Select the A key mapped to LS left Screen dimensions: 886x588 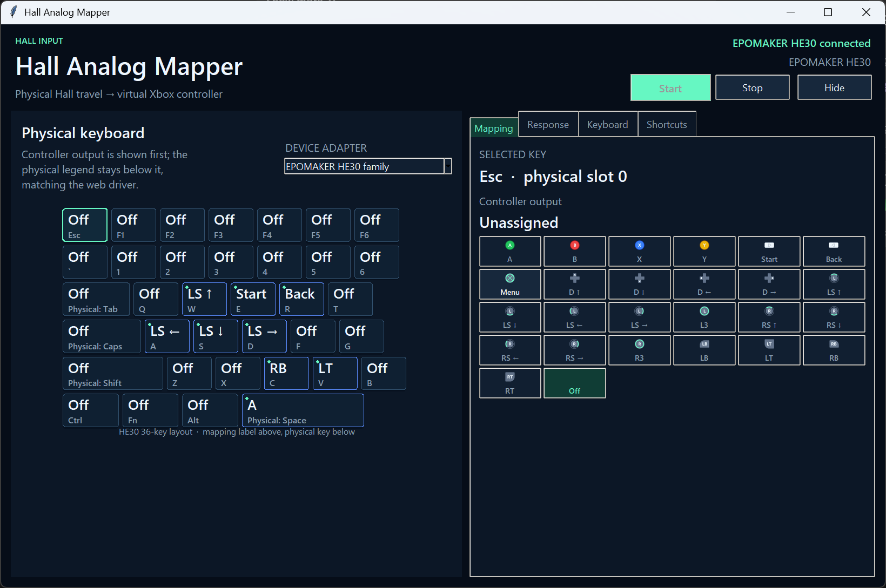pyautogui.click(x=167, y=336)
